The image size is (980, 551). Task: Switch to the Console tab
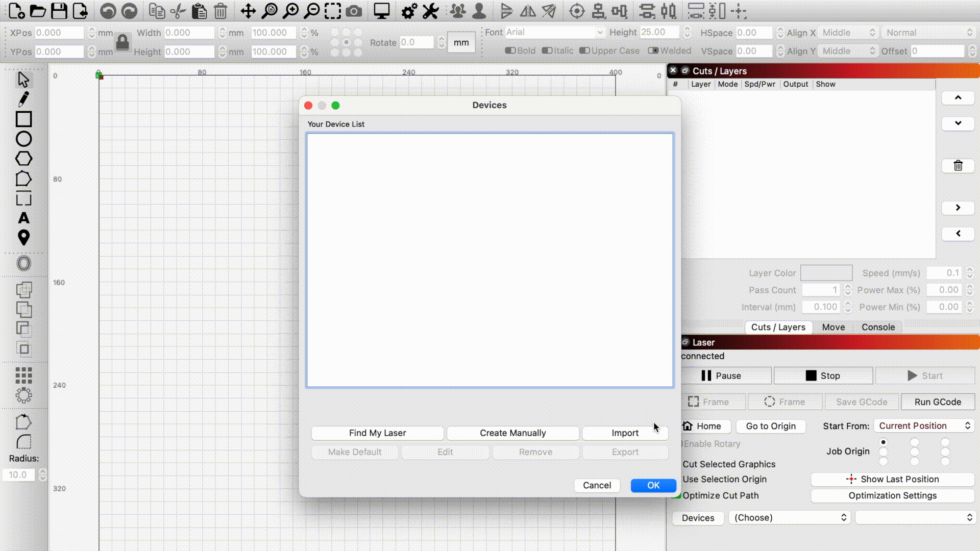tap(878, 327)
